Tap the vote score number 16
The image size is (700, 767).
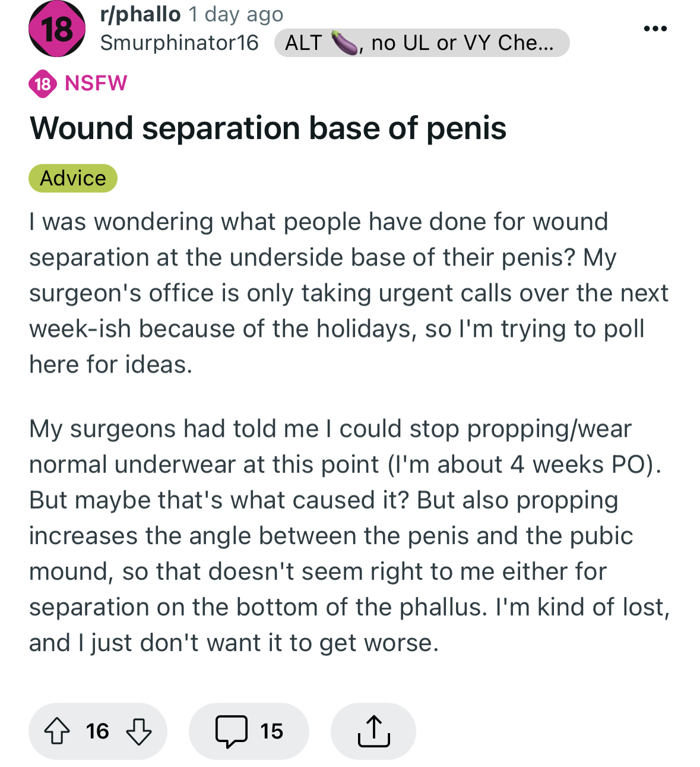pos(97,731)
